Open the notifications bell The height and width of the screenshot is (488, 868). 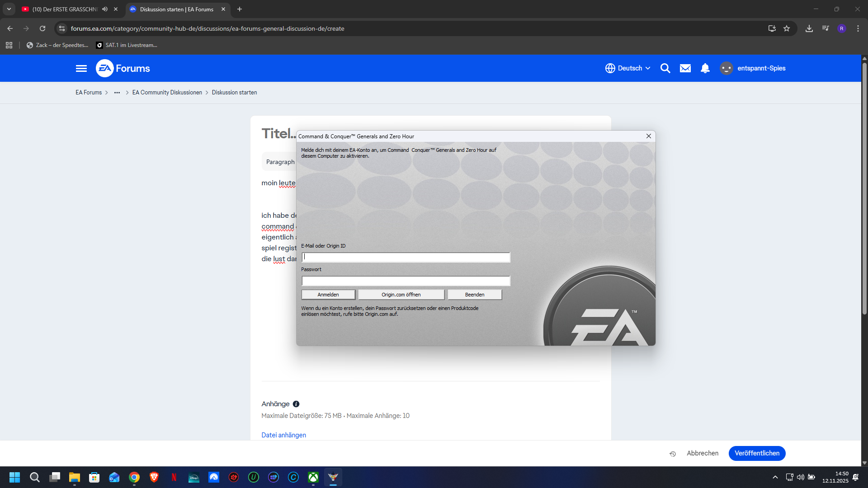coord(705,68)
